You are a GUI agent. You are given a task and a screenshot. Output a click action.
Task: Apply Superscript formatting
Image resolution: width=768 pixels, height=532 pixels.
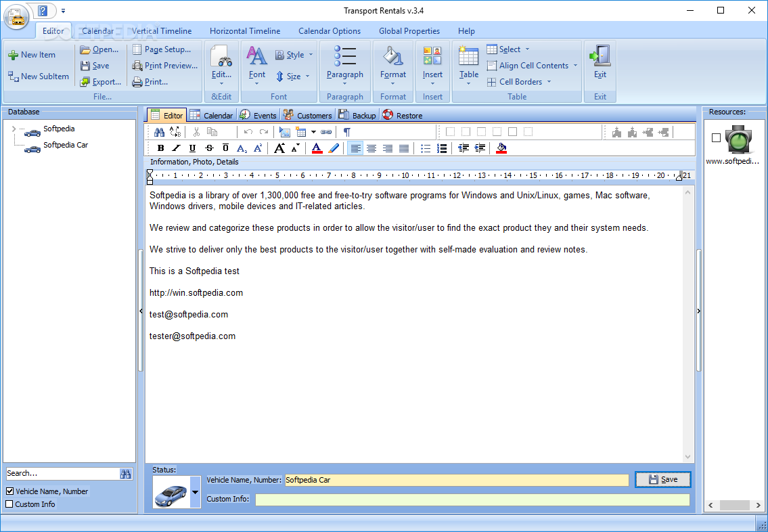click(258, 148)
